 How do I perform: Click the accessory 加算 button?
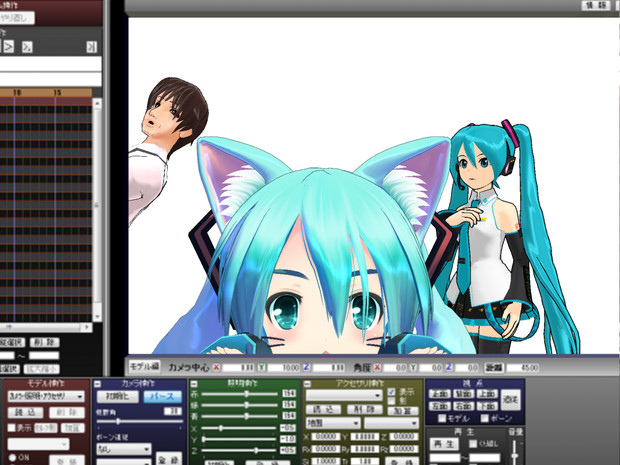pos(402,411)
